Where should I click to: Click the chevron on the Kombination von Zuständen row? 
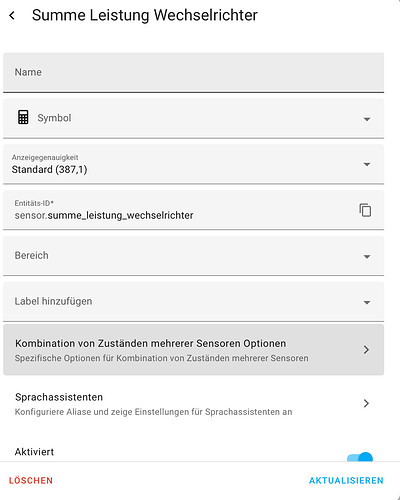click(366, 350)
